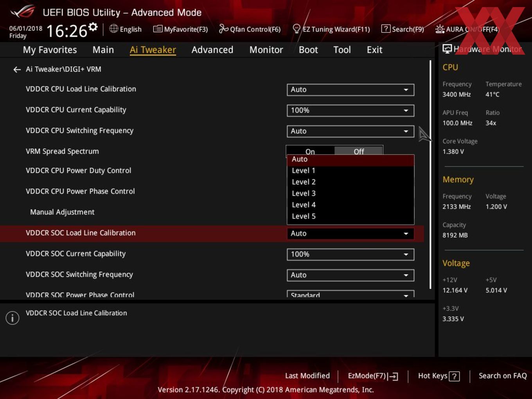Click the 16:26 clock display

pos(66,31)
